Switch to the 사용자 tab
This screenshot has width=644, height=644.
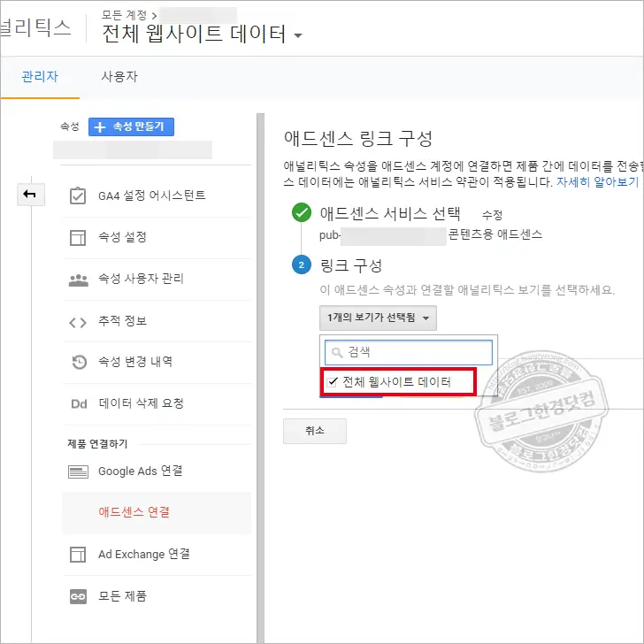point(119,76)
